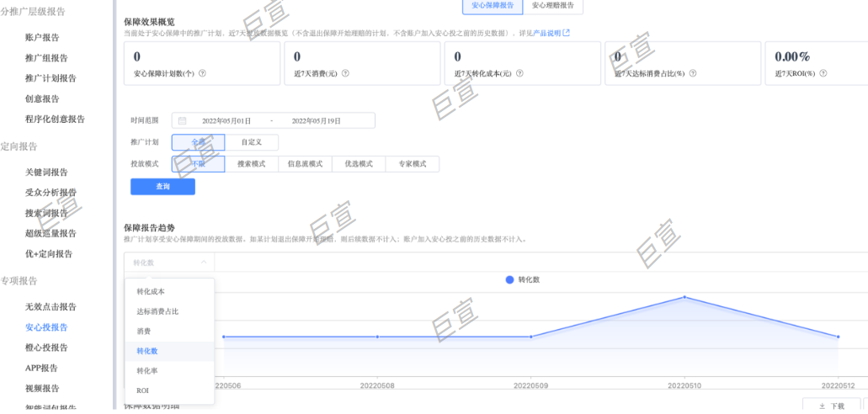Screen dimensions: 868x414
Task: Open help icon beside 近7天转化成本(元)
Action: click(x=519, y=73)
